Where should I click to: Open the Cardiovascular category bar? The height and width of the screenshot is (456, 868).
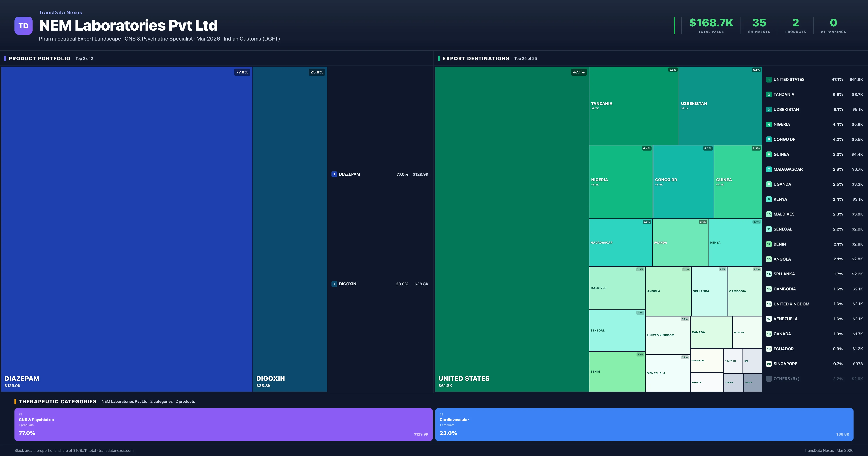(644, 424)
